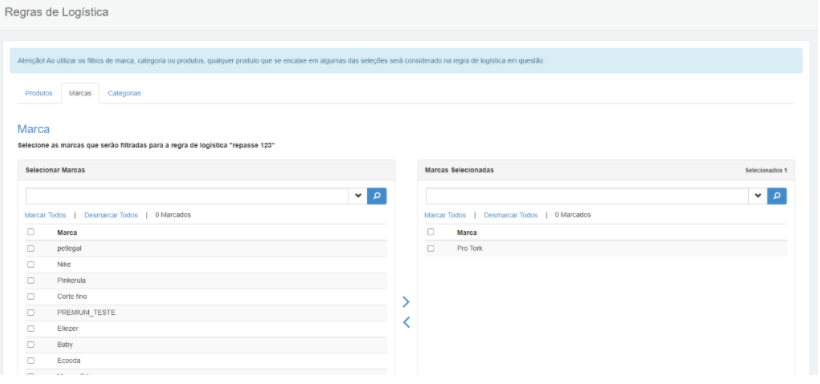Click search icon in Marcas Selecionadas panel

[x=777, y=196]
